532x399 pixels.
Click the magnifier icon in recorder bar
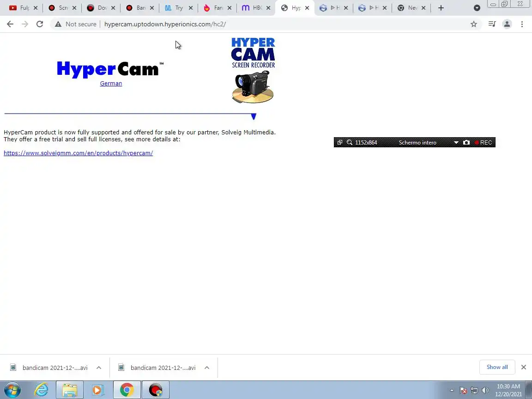point(350,143)
